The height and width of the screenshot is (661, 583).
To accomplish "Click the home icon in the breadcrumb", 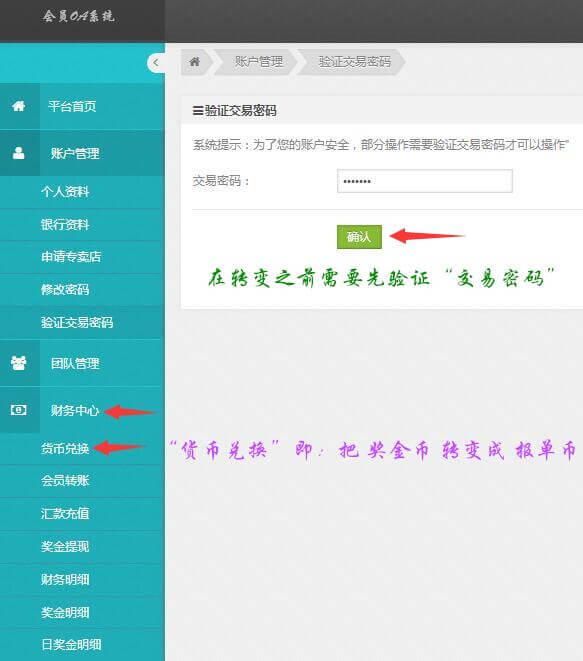I will pos(194,62).
